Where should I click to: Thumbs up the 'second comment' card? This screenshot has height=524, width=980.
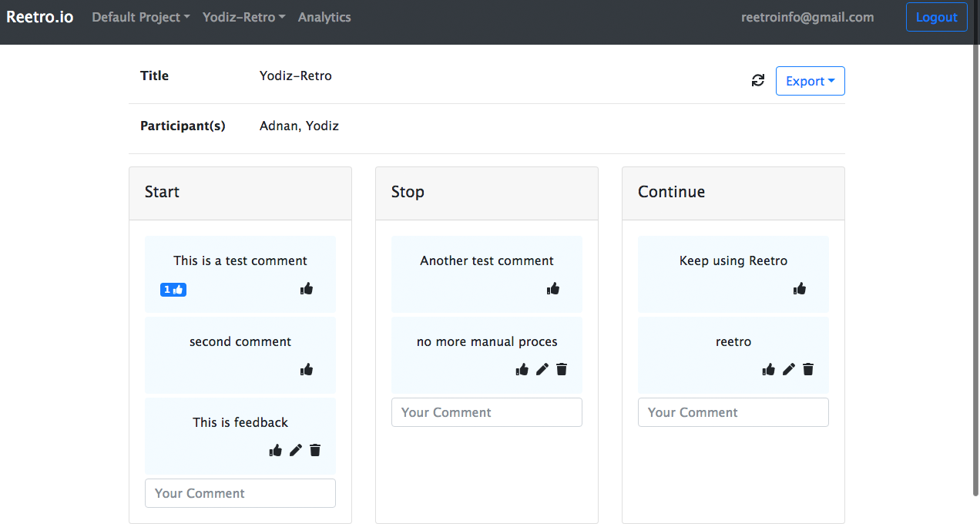pyautogui.click(x=307, y=370)
